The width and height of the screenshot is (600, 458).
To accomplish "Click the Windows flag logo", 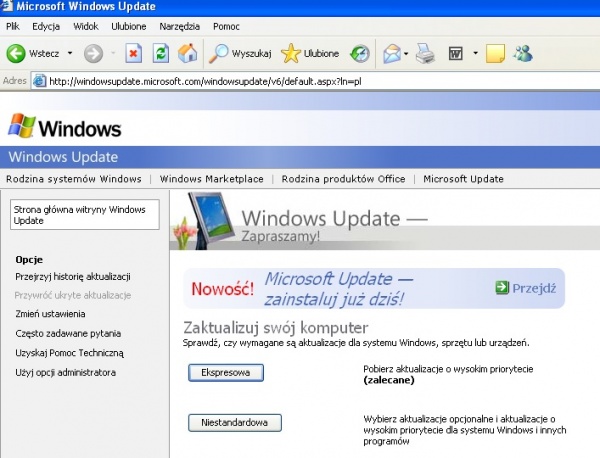I will [x=21, y=126].
